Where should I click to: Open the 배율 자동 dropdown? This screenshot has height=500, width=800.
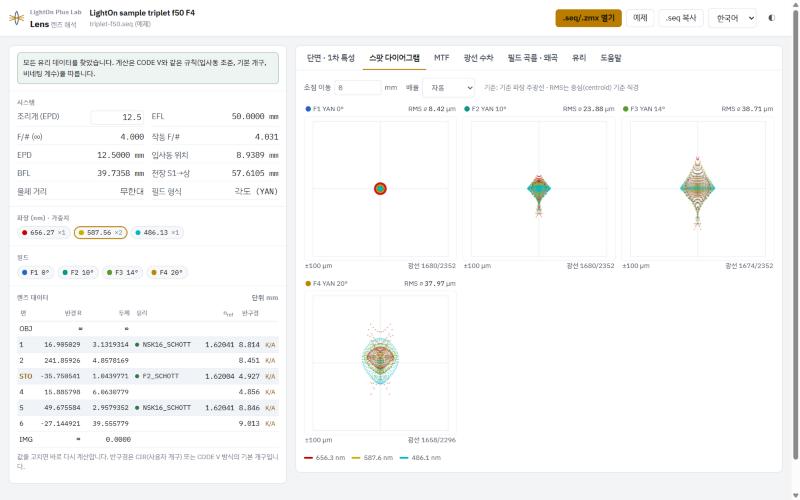point(448,88)
